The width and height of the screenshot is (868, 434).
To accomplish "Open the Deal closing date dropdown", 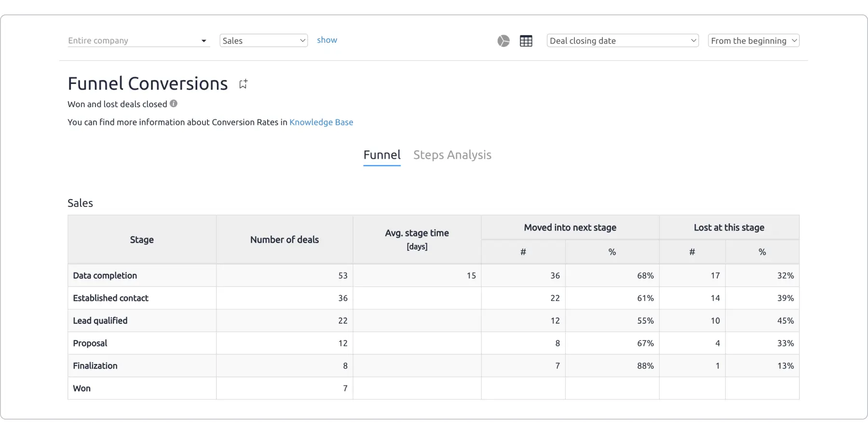I will [x=623, y=41].
